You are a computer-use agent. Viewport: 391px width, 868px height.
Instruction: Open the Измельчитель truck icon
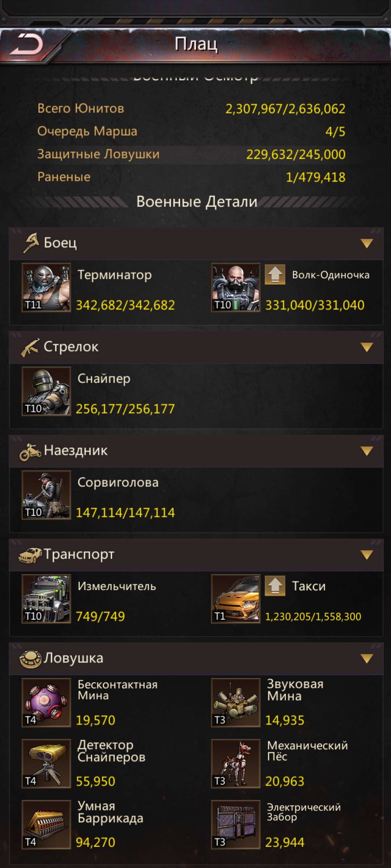(46, 599)
